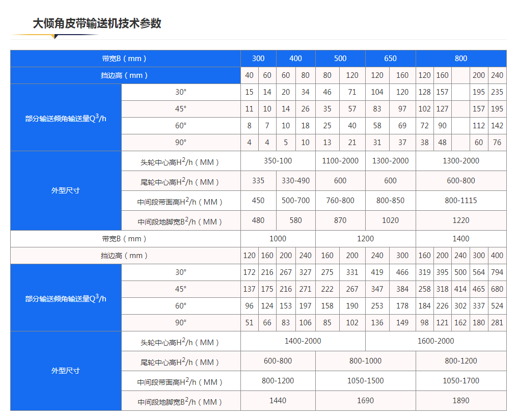The image size is (518, 420).
Task: Click capacity value 48
Action: 442,143
